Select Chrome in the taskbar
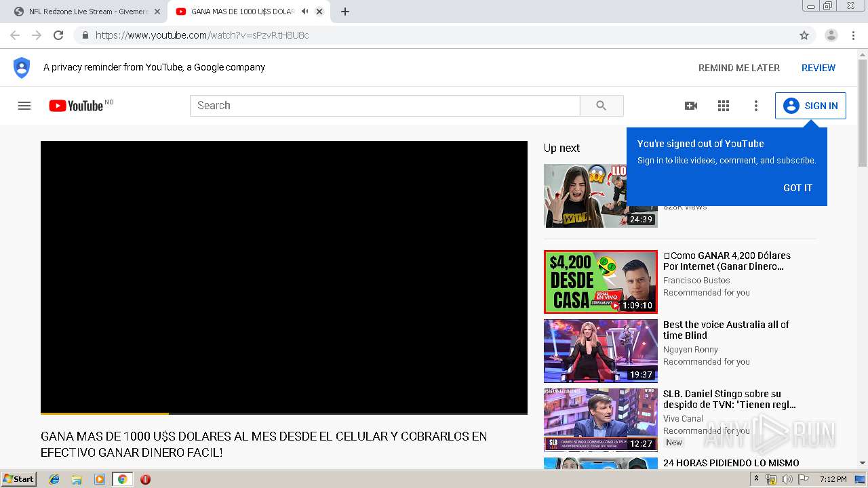 tap(123, 479)
